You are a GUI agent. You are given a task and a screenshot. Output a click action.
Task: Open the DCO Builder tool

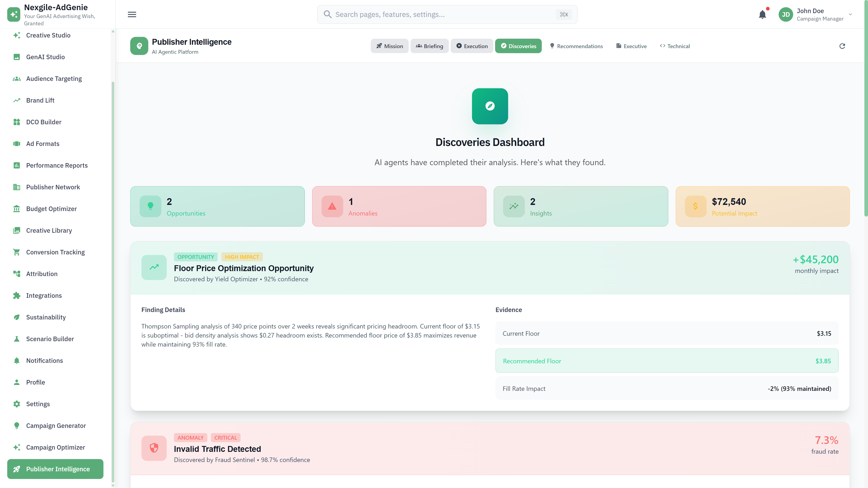(44, 122)
